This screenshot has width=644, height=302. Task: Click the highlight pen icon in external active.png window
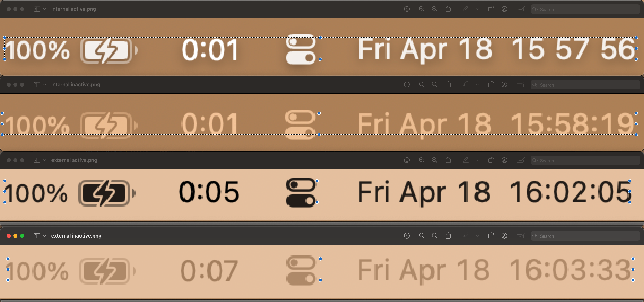(466, 160)
